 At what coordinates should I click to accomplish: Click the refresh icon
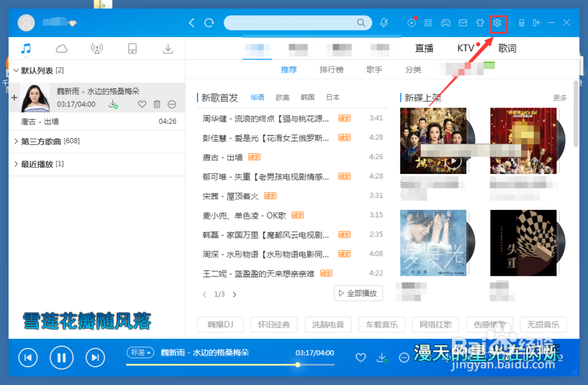click(x=209, y=24)
